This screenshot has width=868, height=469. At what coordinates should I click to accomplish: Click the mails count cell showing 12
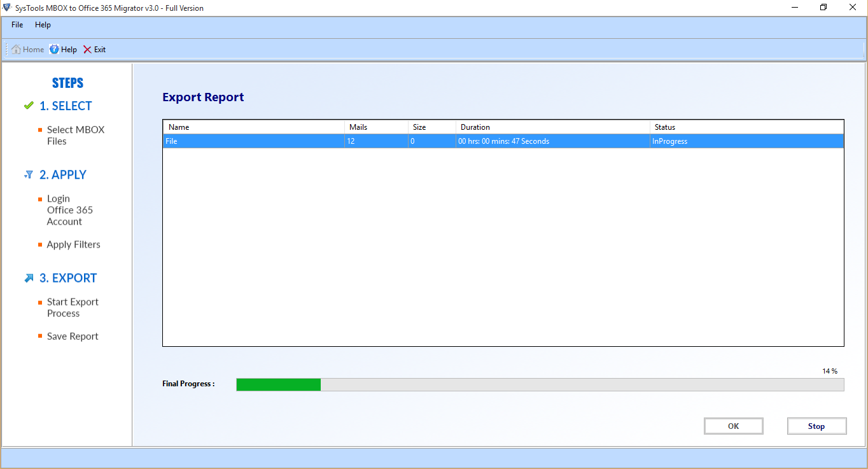point(376,141)
